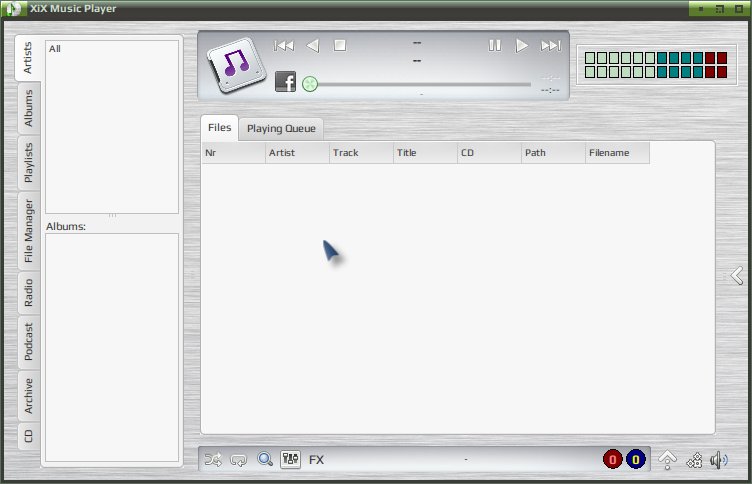
Task: Open the File Manager side tab
Action: [29, 231]
